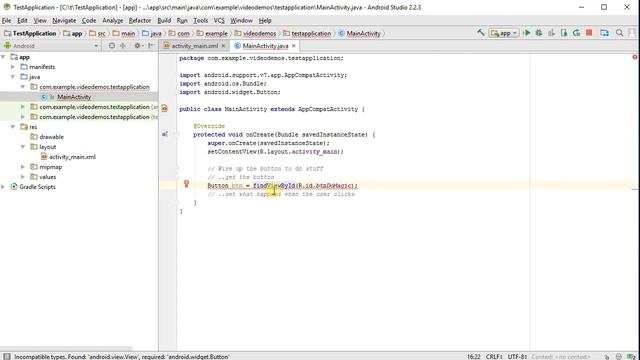Collapse the java folder
Viewport: 640px width, 360px height.
(13, 77)
